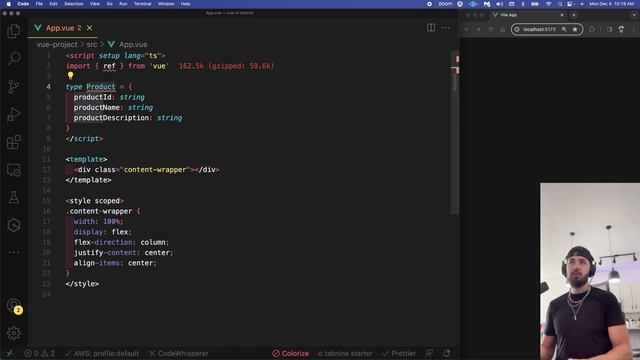Screen dimensions: 640x360
Task: Open the Remote Explorer view
Action: (x=13, y=170)
